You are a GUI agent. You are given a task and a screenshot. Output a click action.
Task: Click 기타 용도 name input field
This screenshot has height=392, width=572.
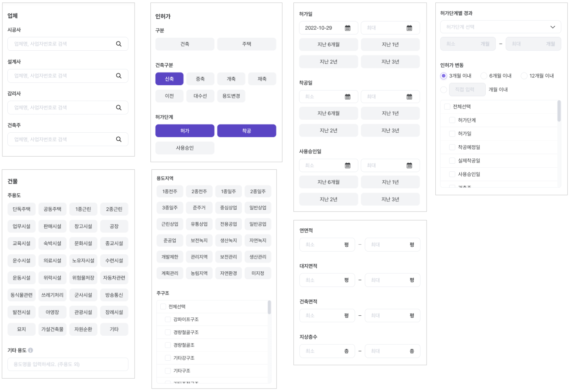point(68,364)
